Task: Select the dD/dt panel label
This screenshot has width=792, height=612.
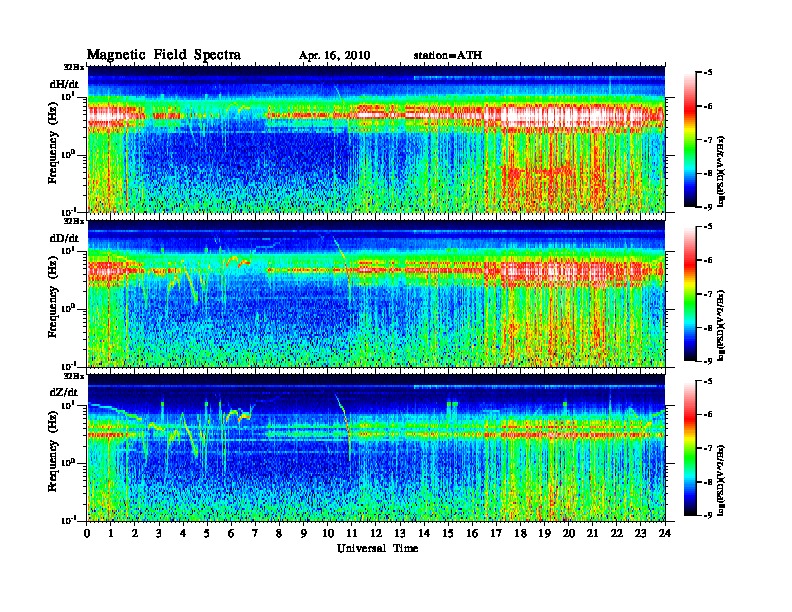Action: point(64,238)
